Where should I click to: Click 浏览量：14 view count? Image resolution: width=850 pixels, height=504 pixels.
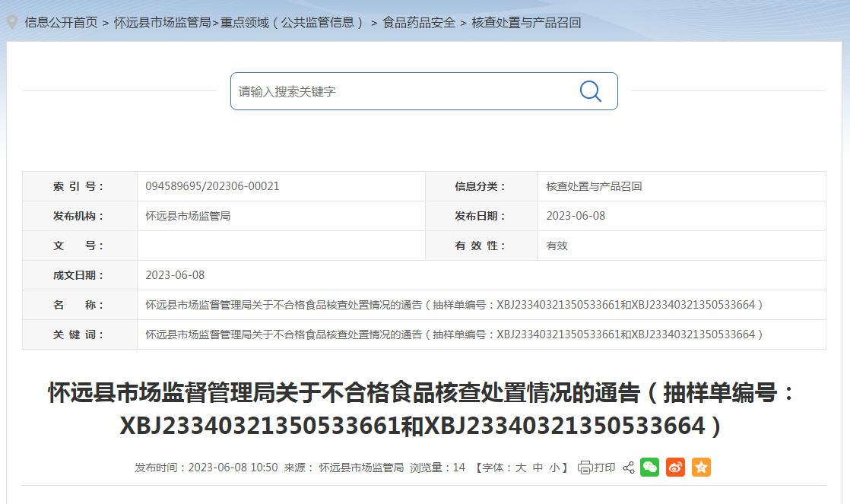(437, 468)
